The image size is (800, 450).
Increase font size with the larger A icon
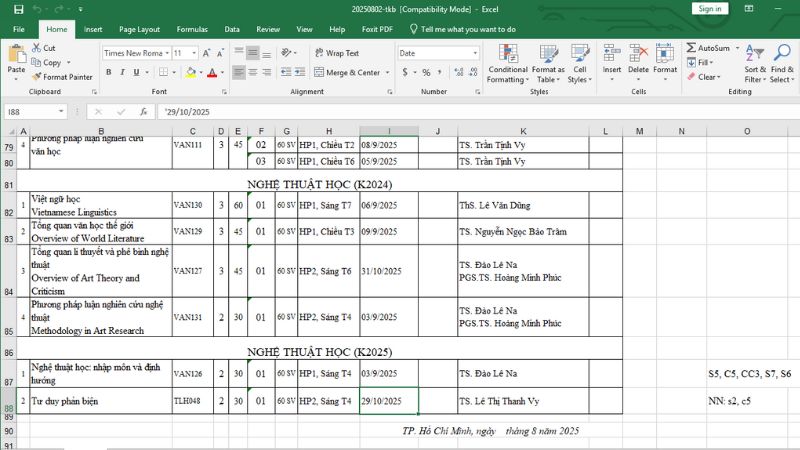click(207, 53)
